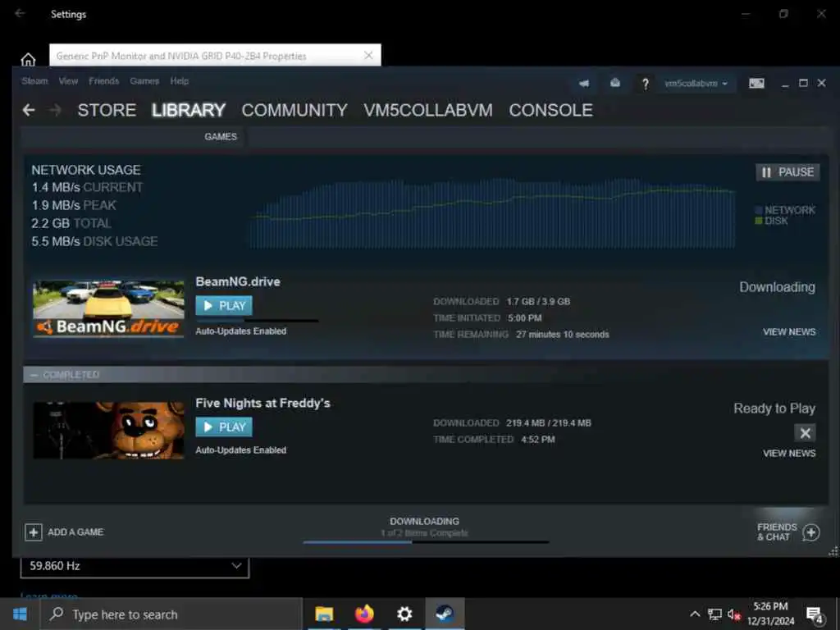Open the Console tab
The height and width of the screenshot is (630, 840).
coord(550,111)
